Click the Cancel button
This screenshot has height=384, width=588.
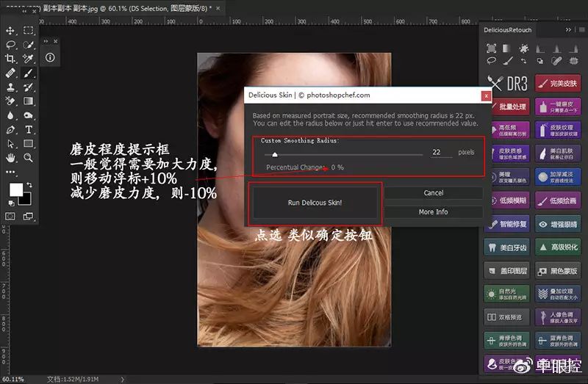[x=434, y=193]
